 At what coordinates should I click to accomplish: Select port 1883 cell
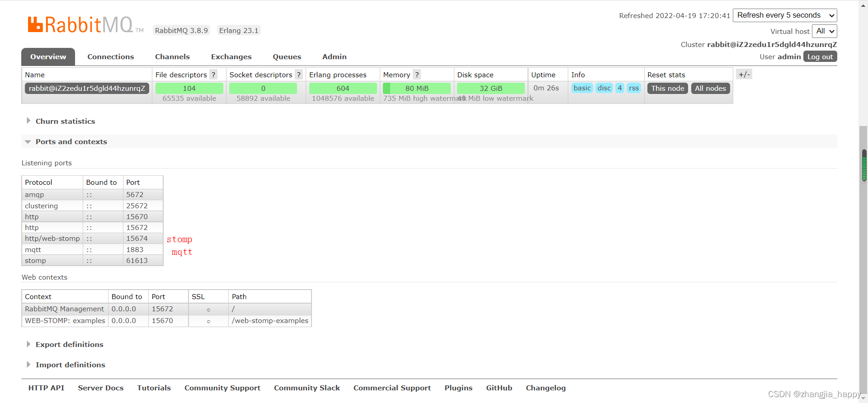point(143,249)
